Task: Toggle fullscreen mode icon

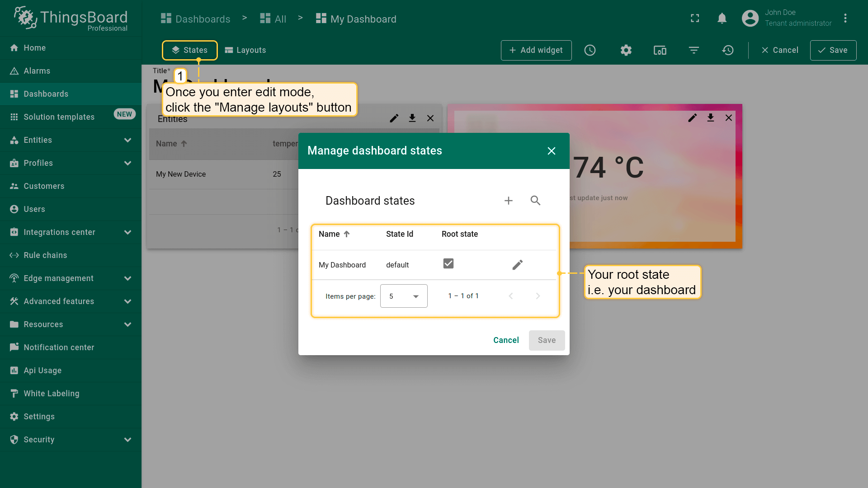Action: [695, 19]
